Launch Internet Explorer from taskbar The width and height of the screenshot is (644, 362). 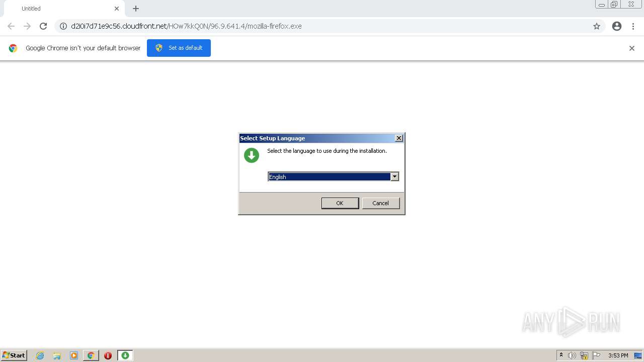[40, 355]
